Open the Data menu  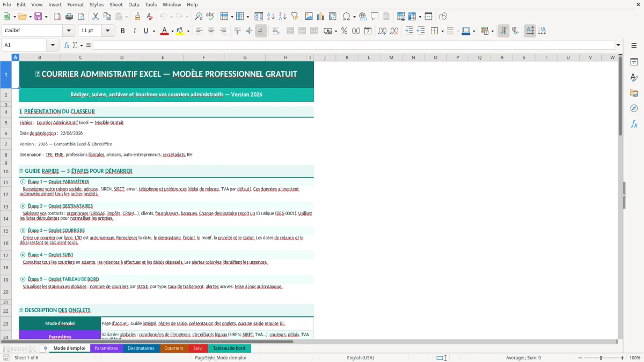(134, 4)
